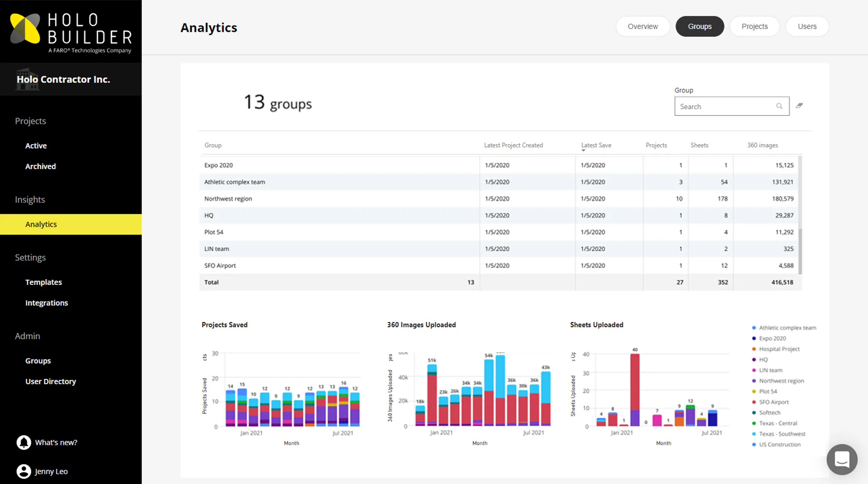Open Templates under Settings
The image size is (868, 484).
pyautogui.click(x=44, y=282)
